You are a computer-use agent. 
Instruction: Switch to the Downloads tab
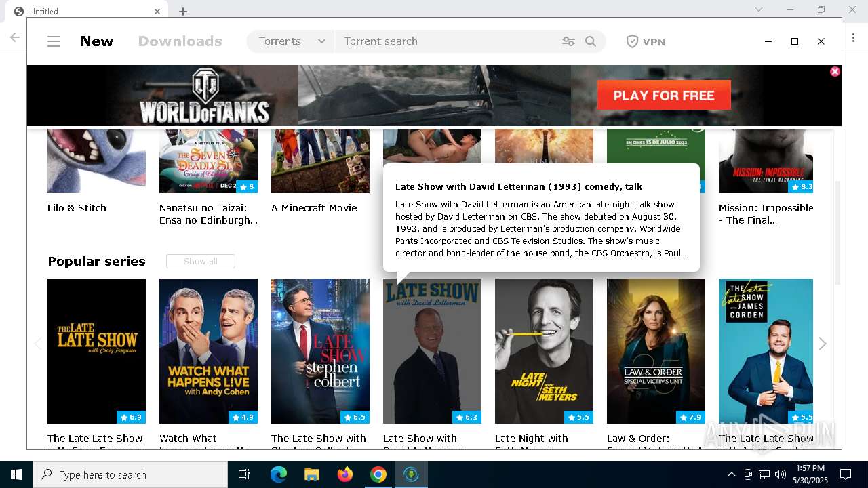point(180,41)
